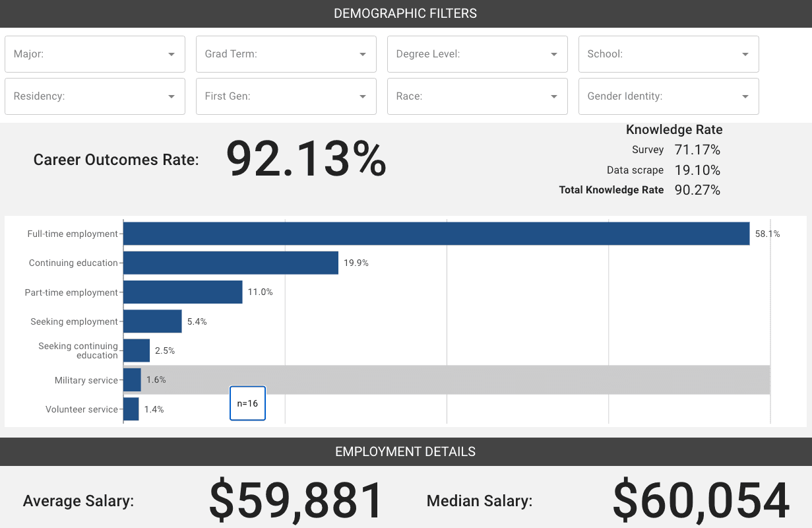Image resolution: width=812 pixels, height=528 pixels.
Task: Select the Seeking employment bar
Action: 152,321
